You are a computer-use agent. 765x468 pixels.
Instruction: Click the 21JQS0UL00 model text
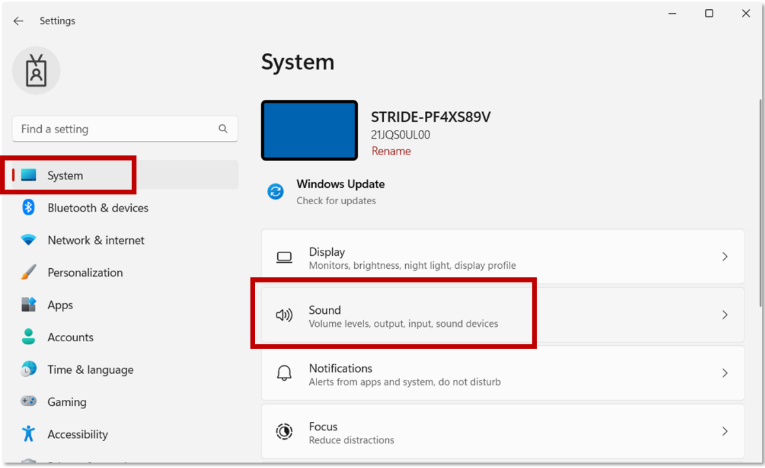(x=401, y=135)
